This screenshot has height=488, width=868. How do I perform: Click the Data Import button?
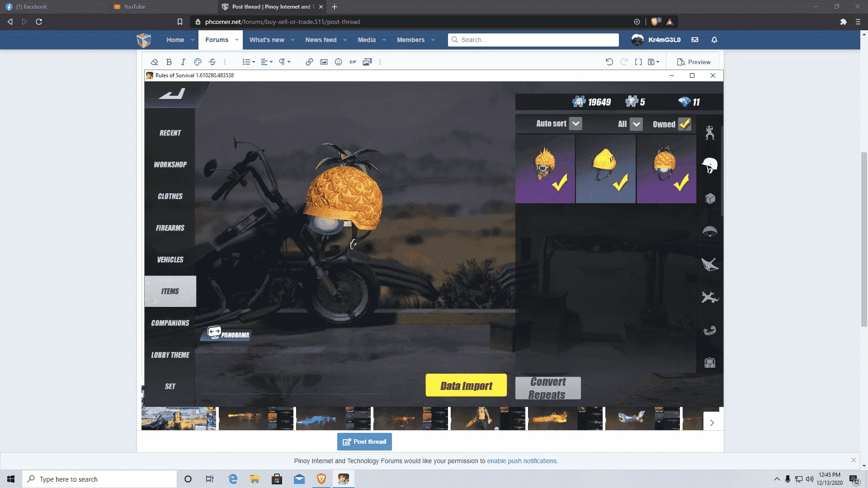coord(466,385)
